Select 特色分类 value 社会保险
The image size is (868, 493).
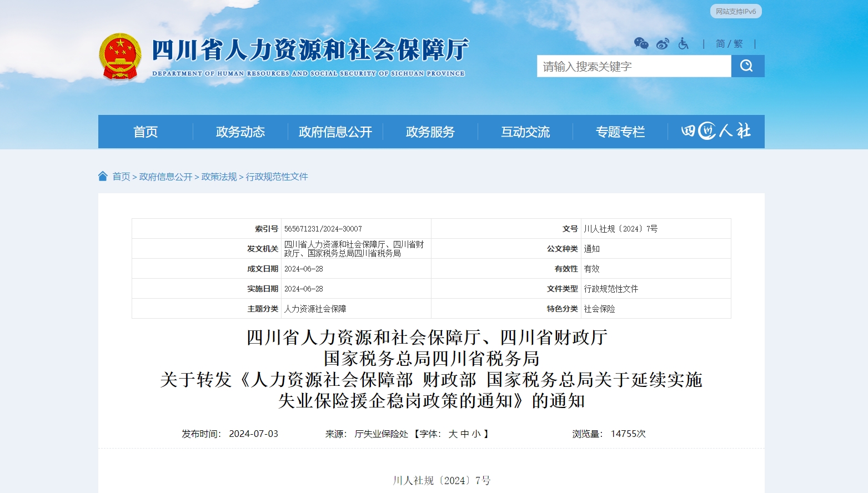point(599,309)
